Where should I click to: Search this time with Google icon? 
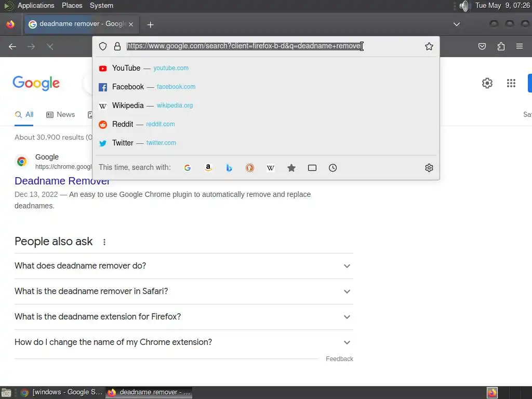[x=187, y=168]
